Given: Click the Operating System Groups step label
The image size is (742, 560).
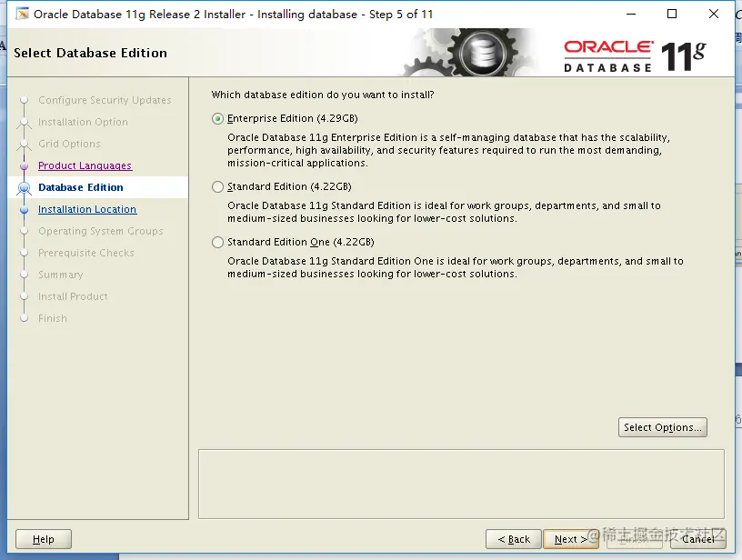Looking at the screenshot, I should click(x=100, y=231).
